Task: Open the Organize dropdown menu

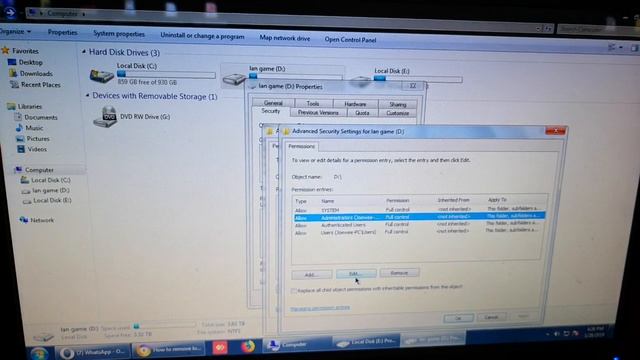Action: [16, 31]
